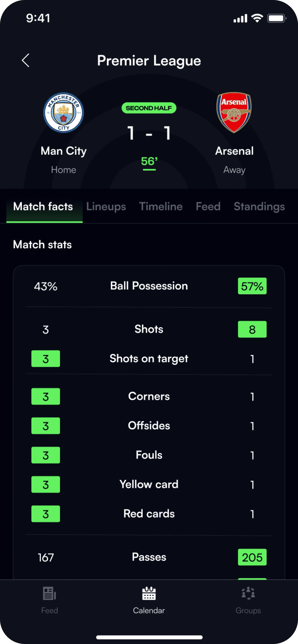Tap the SECOND HALF status badge
Viewport: 298px width, 644px height.
149,108
